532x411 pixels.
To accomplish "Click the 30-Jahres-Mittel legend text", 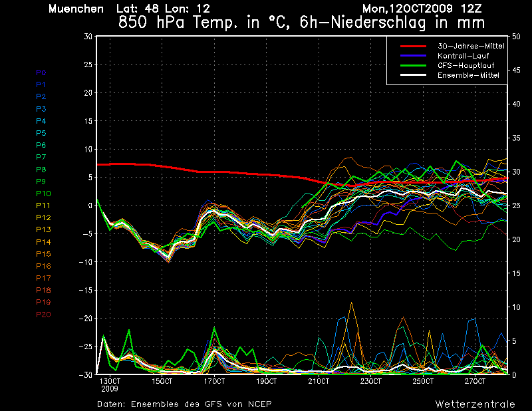I will click(471, 46).
